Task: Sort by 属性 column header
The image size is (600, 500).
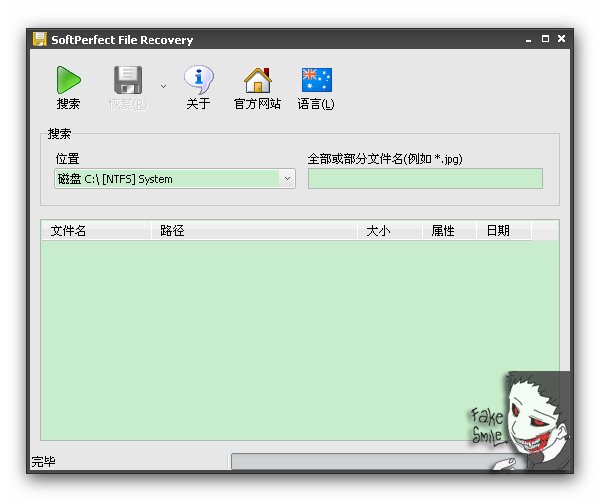Action: coord(449,231)
